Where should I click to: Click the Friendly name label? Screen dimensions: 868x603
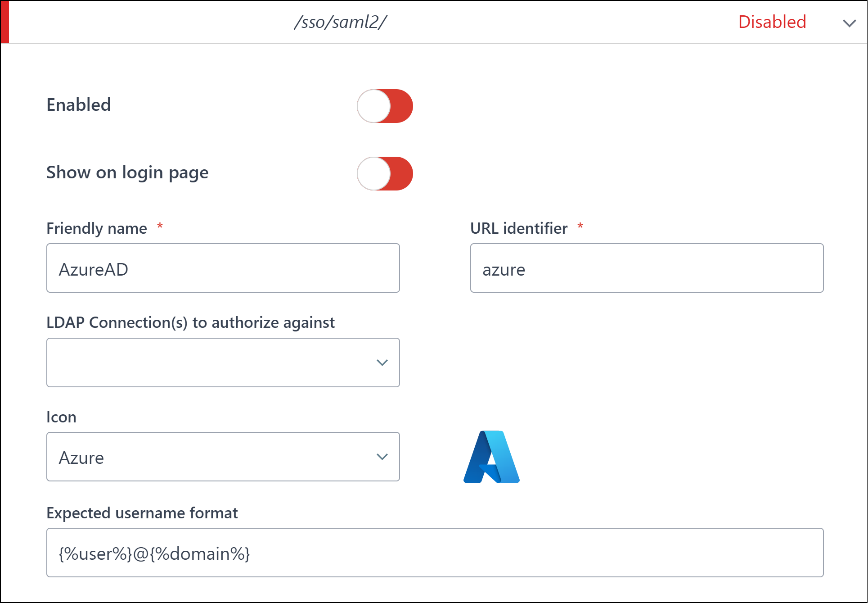point(97,228)
